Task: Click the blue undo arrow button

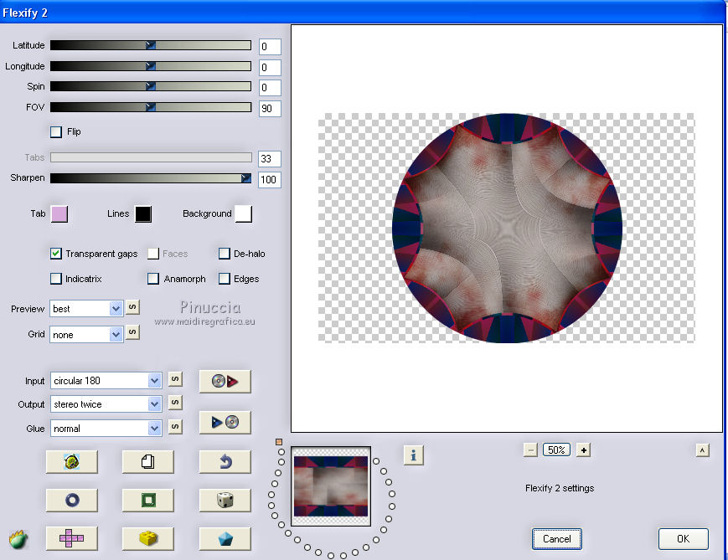Action: point(225,461)
